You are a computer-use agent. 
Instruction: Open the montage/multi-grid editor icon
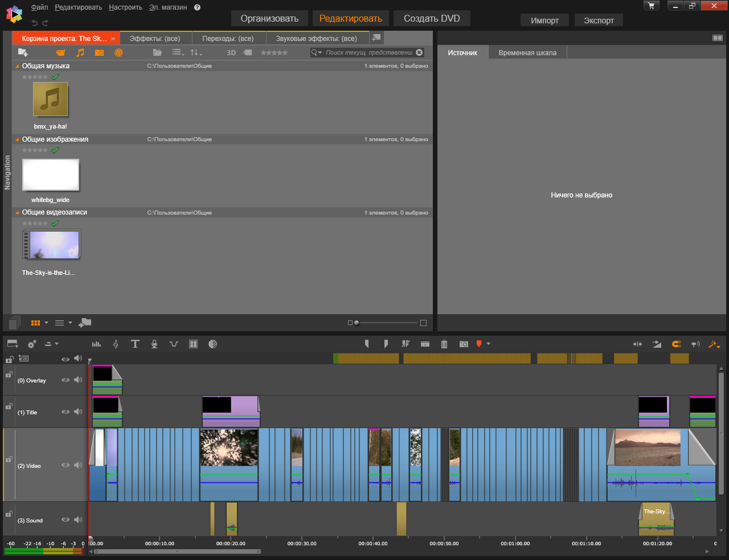(x=193, y=344)
